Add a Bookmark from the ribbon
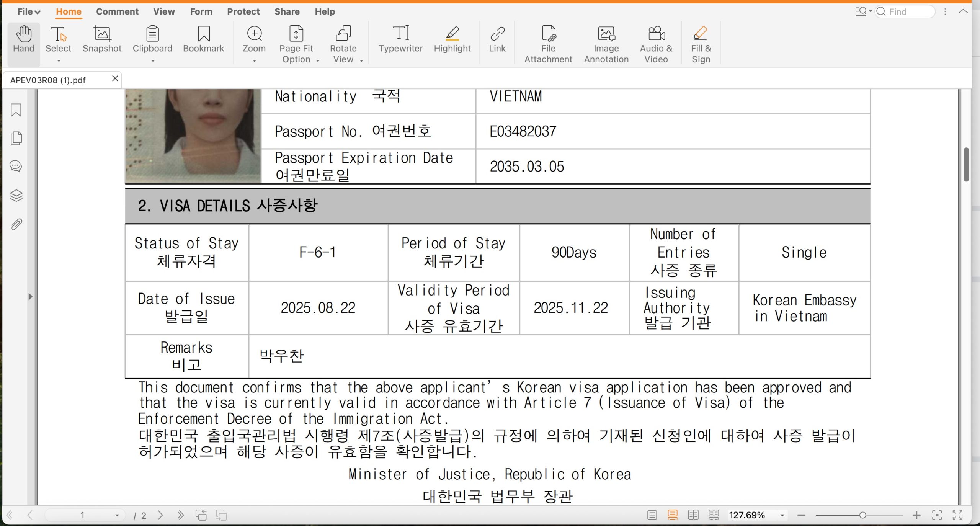The height and width of the screenshot is (526, 980). [x=204, y=39]
